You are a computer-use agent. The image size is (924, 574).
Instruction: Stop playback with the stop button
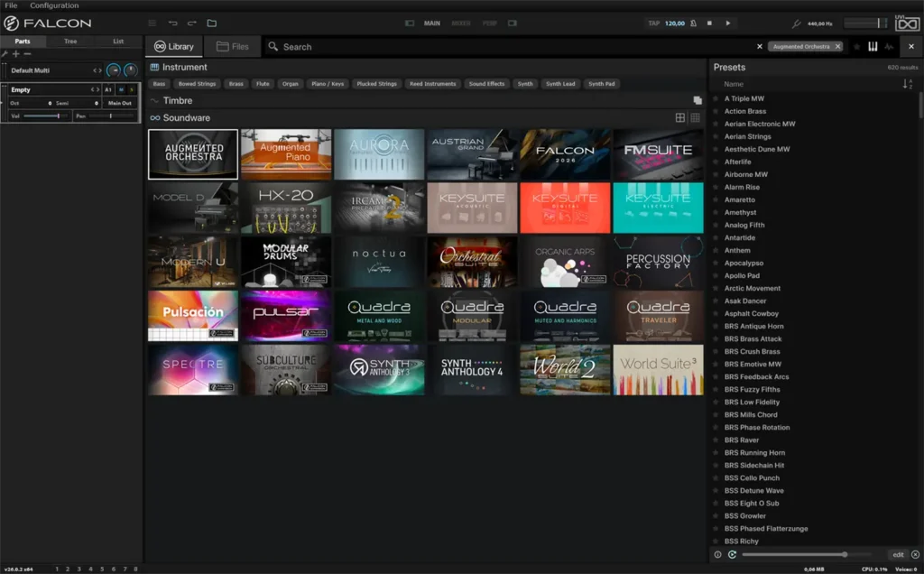(709, 23)
